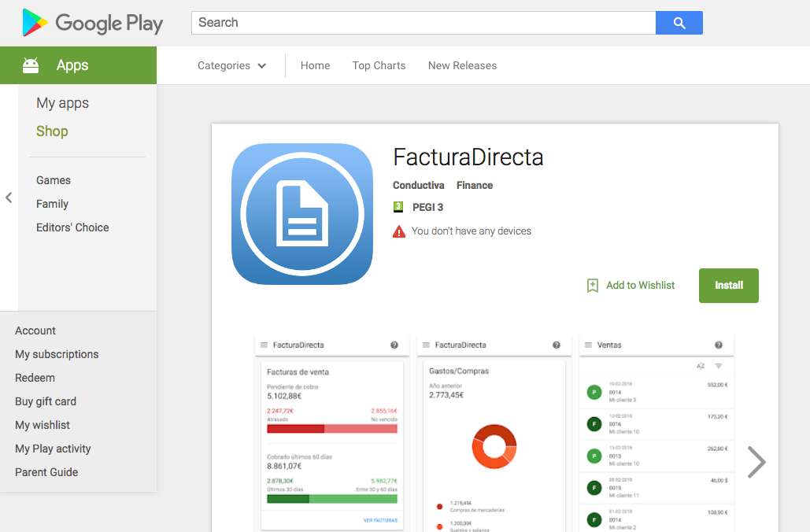Click the red warning triangle icon
This screenshot has height=532, width=810.
[399, 231]
